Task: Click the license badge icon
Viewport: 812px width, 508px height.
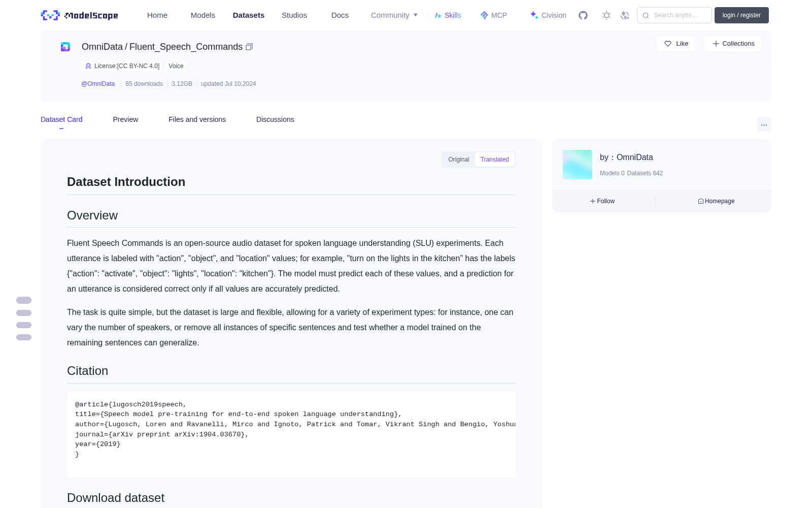Action: [88, 66]
